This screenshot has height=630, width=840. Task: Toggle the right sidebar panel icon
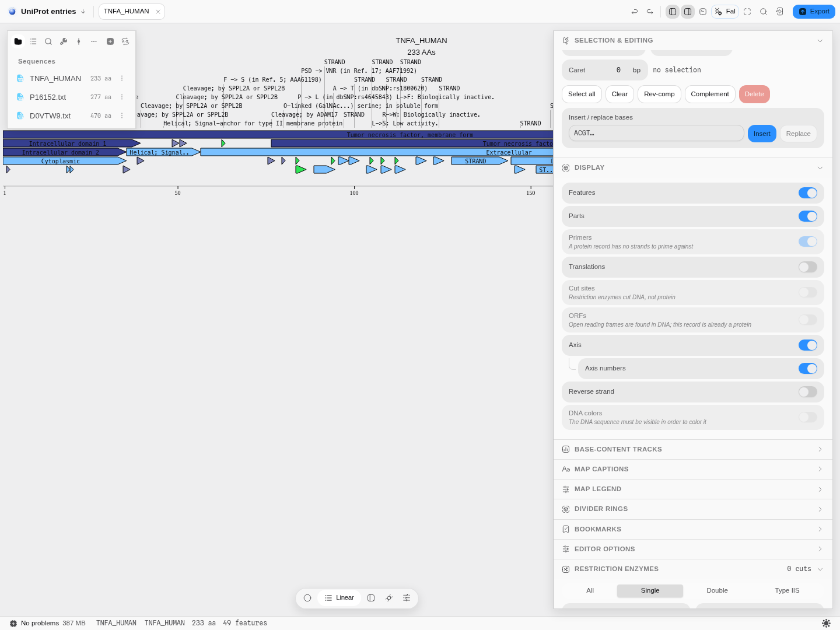(x=688, y=12)
